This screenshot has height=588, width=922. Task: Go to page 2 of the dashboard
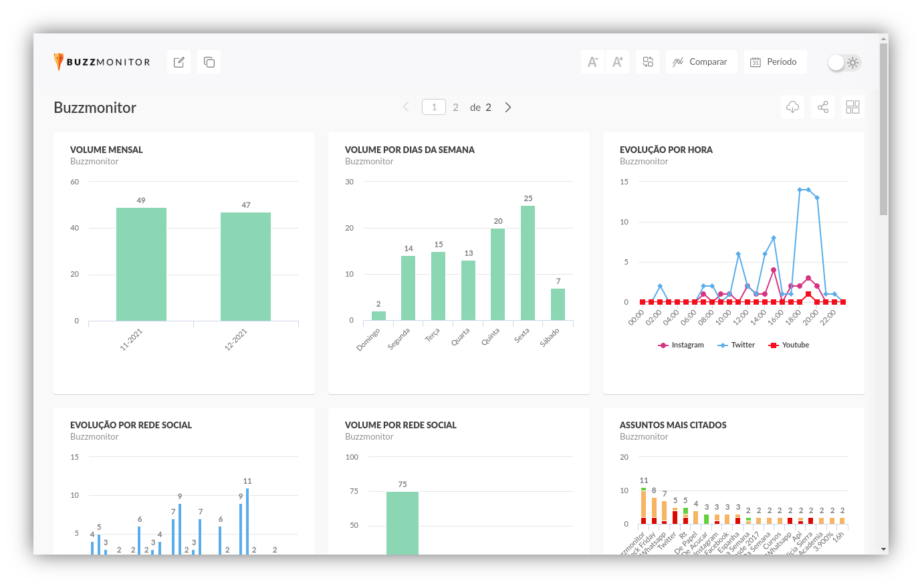(x=455, y=108)
